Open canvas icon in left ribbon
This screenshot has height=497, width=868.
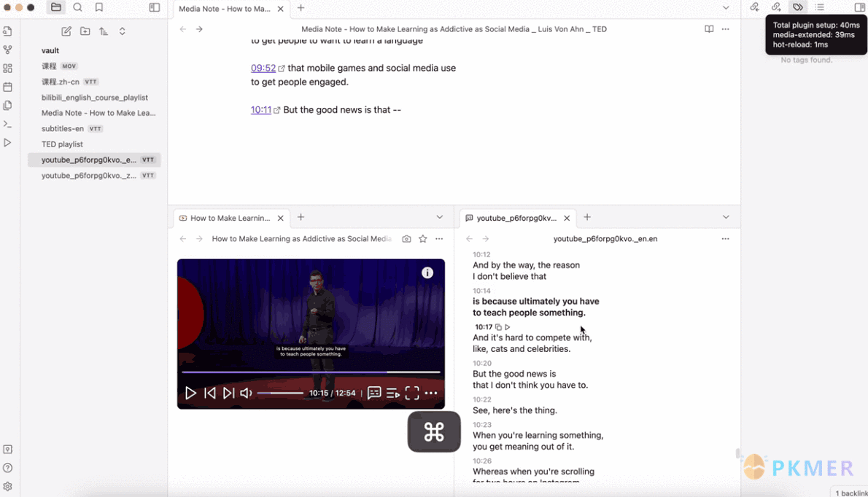(x=8, y=69)
